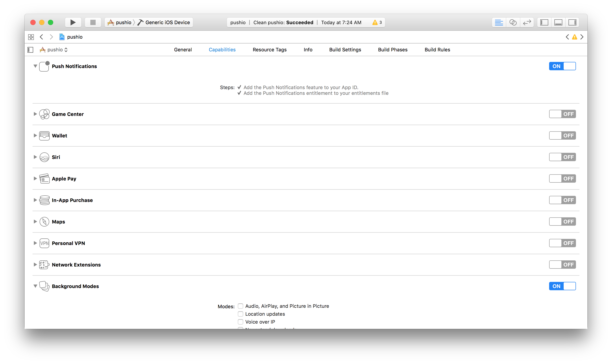Turn off Background Modes switch
This screenshot has height=364, width=612.
point(562,286)
